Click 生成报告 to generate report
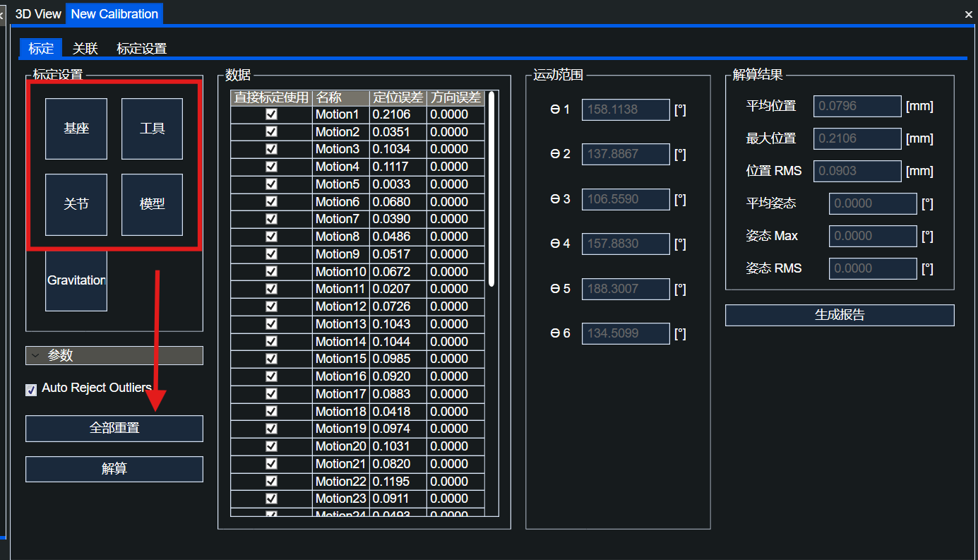The width and height of the screenshot is (978, 560). point(839,315)
